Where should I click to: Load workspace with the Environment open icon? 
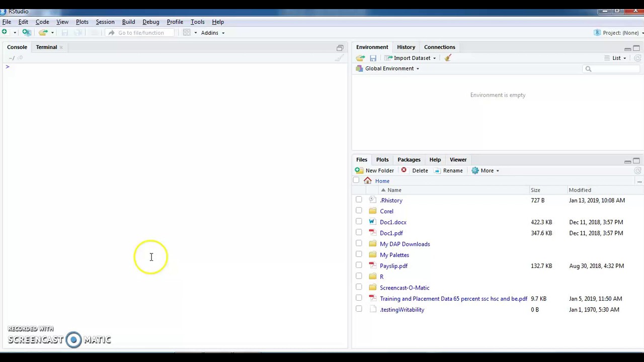pyautogui.click(x=360, y=58)
